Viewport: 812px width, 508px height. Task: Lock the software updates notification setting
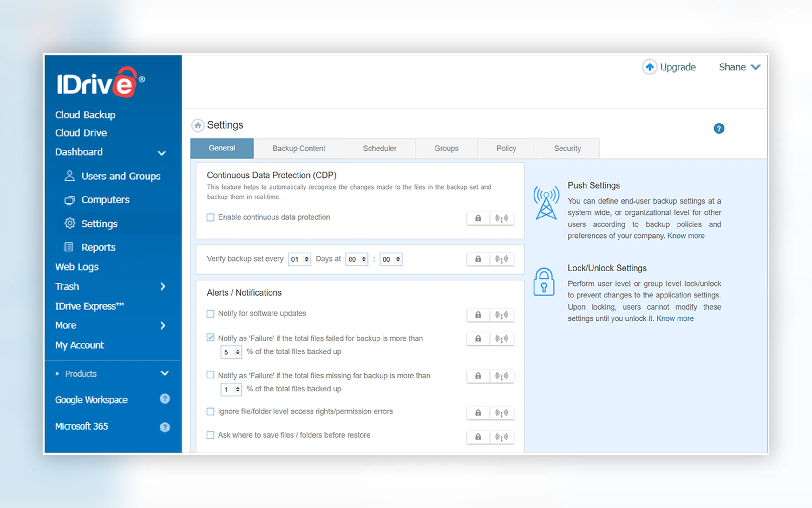pos(478,315)
